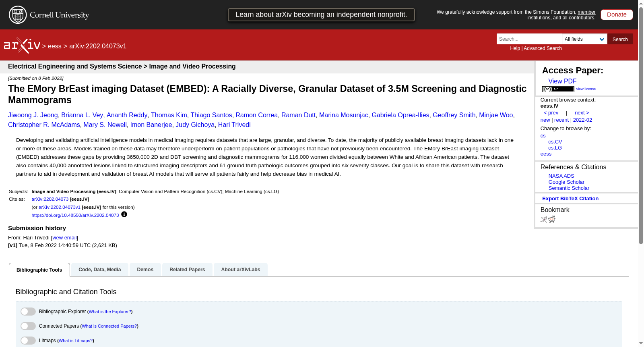Toggle the Litmaps switch
644x347 pixels.
pos(28,341)
